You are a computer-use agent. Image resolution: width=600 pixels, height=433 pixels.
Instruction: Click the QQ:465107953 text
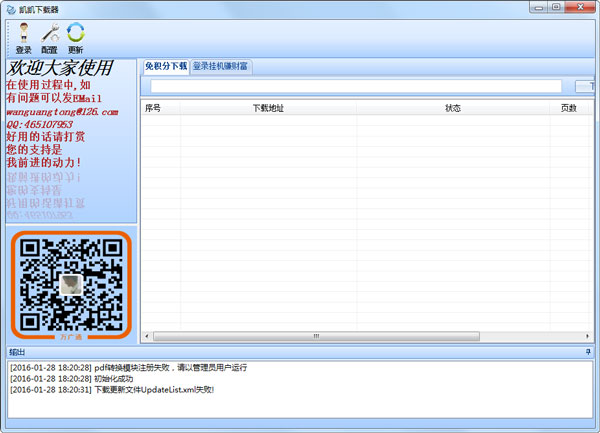click(x=39, y=124)
